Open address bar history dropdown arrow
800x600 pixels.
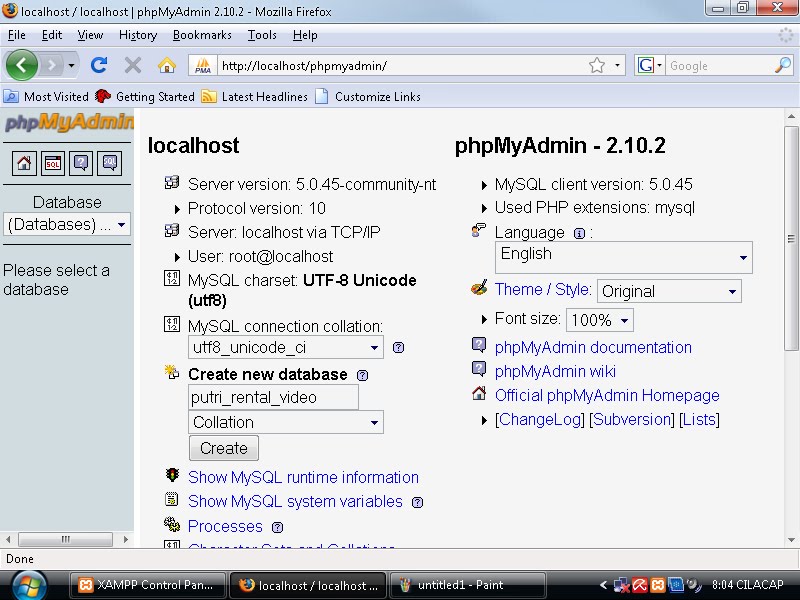point(617,65)
